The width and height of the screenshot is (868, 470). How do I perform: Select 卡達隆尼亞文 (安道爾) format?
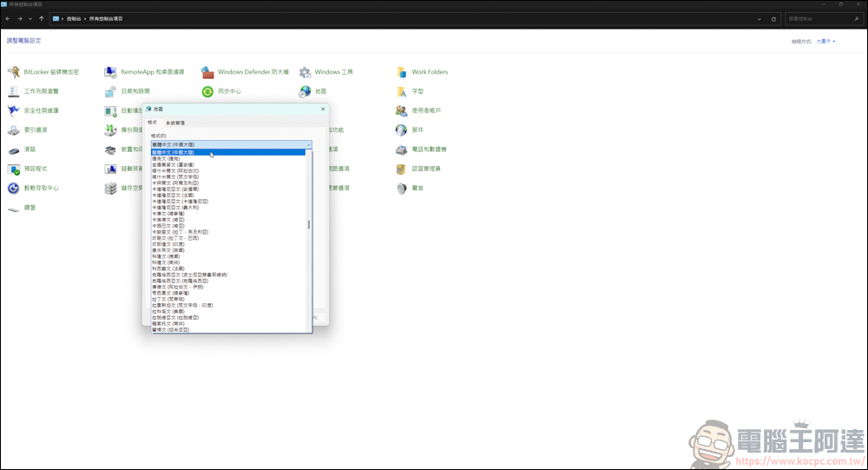click(228, 189)
